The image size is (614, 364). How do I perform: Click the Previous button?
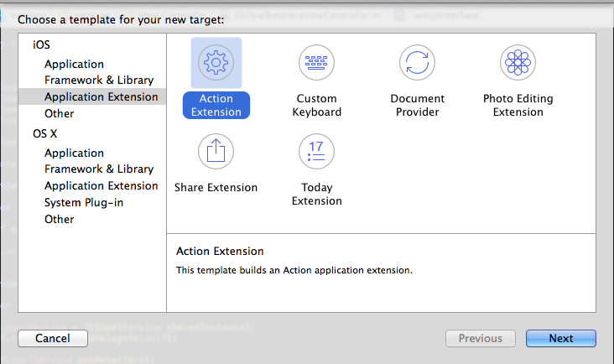point(481,339)
